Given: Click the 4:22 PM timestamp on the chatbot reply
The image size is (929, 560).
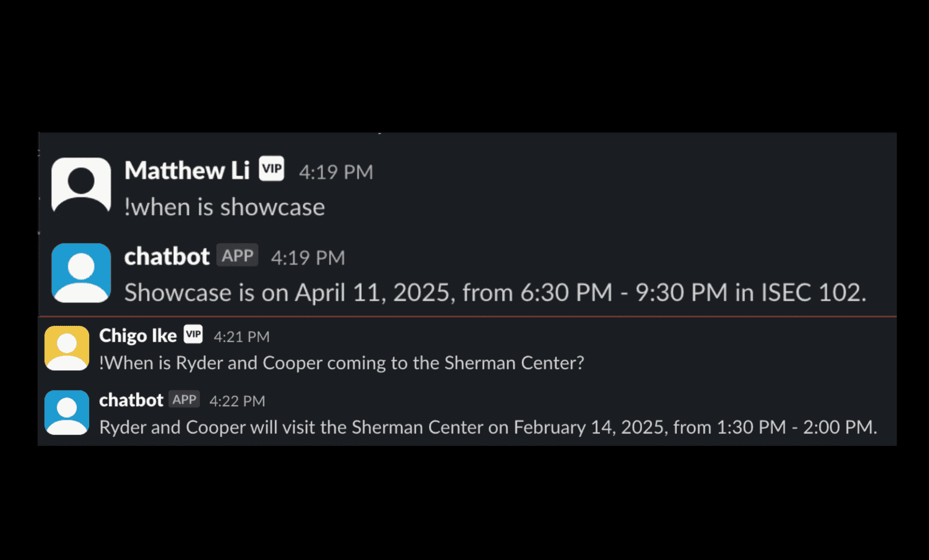Looking at the screenshot, I should (x=237, y=401).
